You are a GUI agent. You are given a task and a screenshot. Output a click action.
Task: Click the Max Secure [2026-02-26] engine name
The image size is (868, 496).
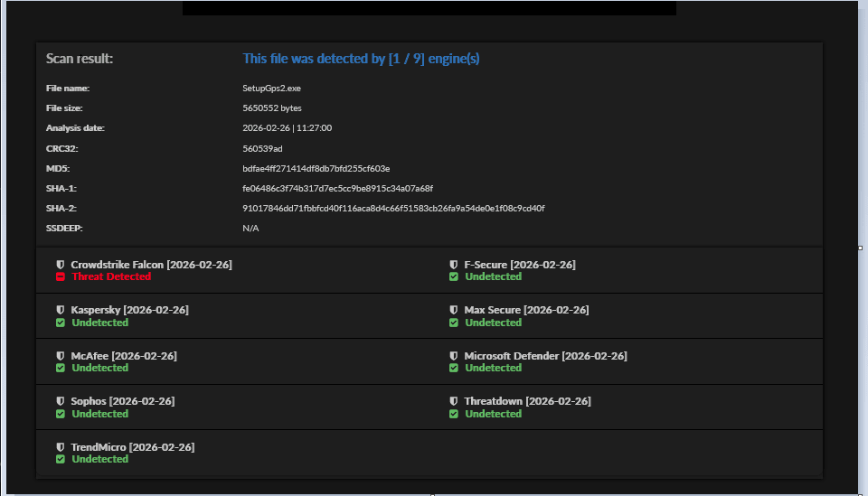click(526, 310)
